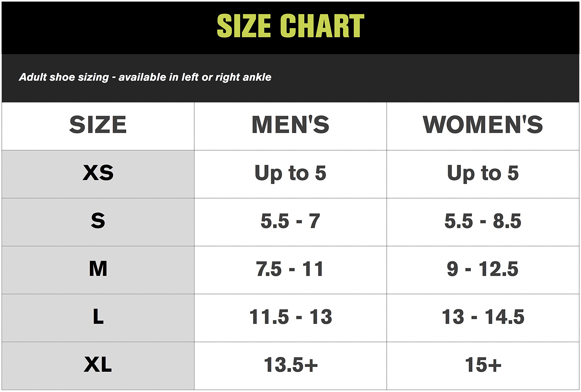The image size is (581, 392).
Task: Click the XL size row label
Action: click(x=98, y=365)
